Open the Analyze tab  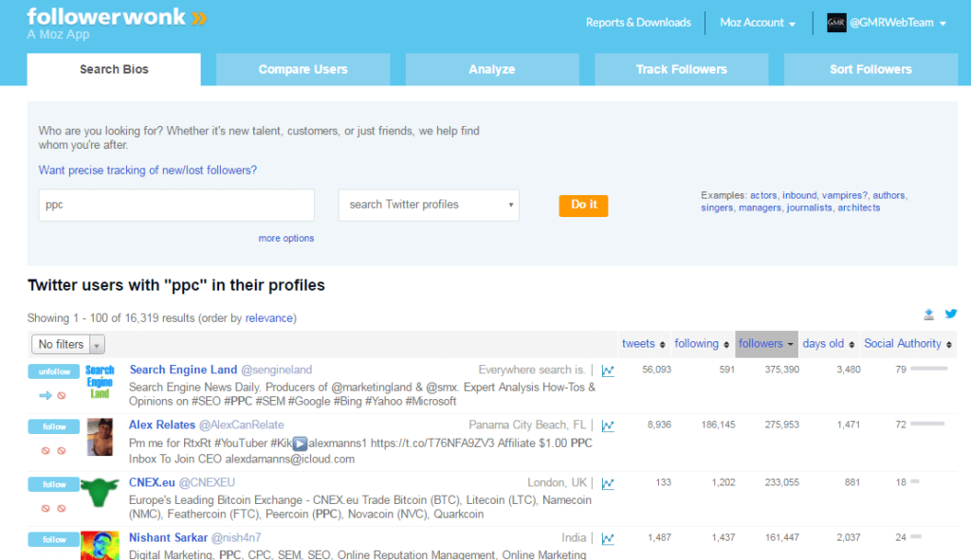coord(492,69)
